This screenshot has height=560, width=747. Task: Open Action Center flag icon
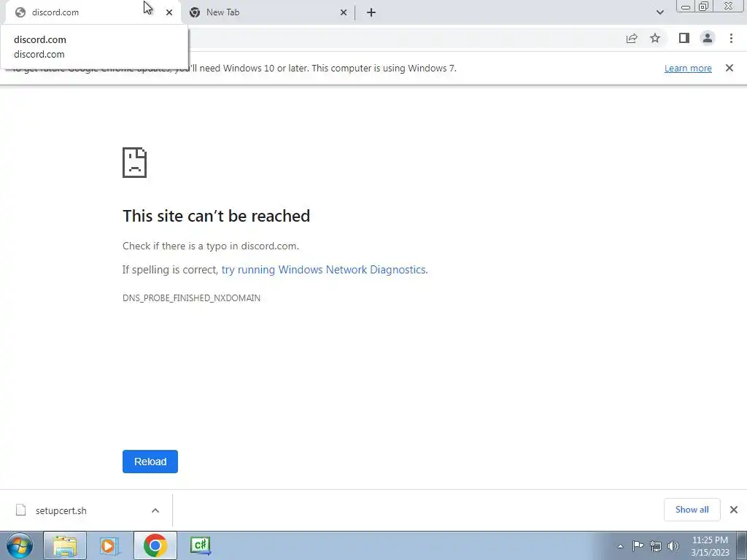pyautogui.click(x=638, y=545)
